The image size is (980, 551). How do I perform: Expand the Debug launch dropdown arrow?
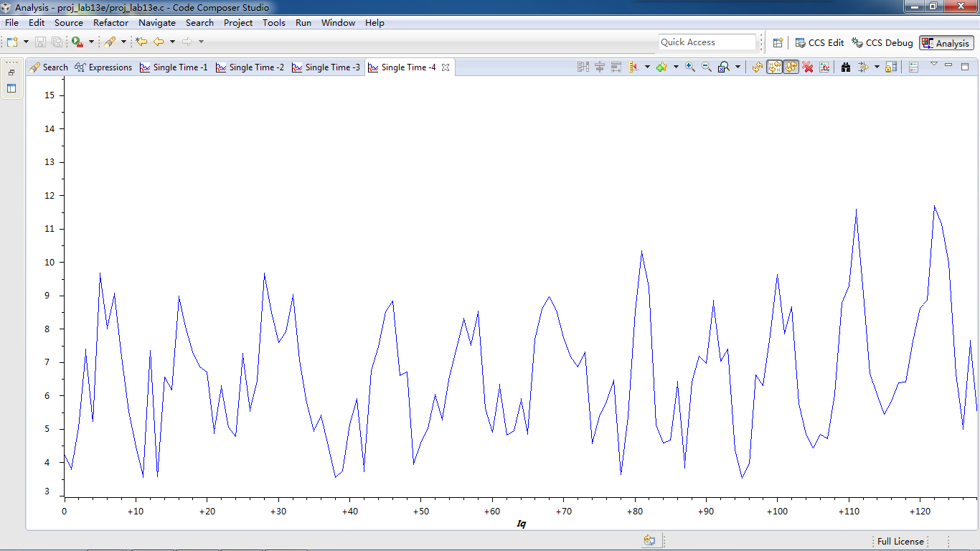91,42
